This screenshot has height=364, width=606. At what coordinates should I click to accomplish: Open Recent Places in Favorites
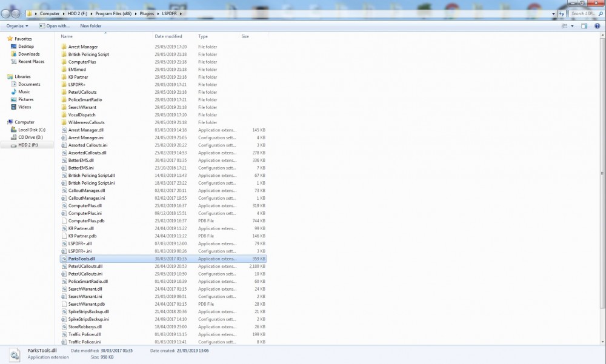32,61
